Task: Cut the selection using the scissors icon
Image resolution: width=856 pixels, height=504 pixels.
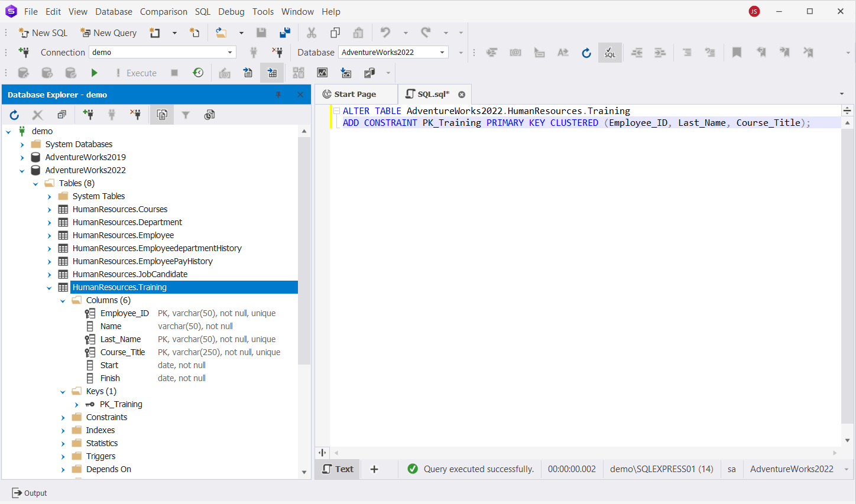Action: tap(312, 32)
